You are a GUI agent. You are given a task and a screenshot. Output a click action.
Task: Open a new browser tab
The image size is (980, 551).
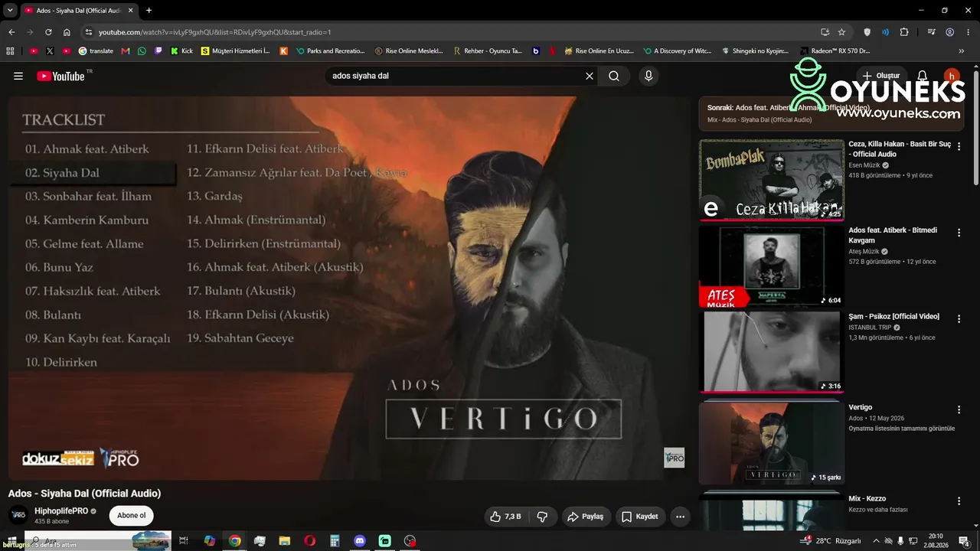click(x=149, y=11)
